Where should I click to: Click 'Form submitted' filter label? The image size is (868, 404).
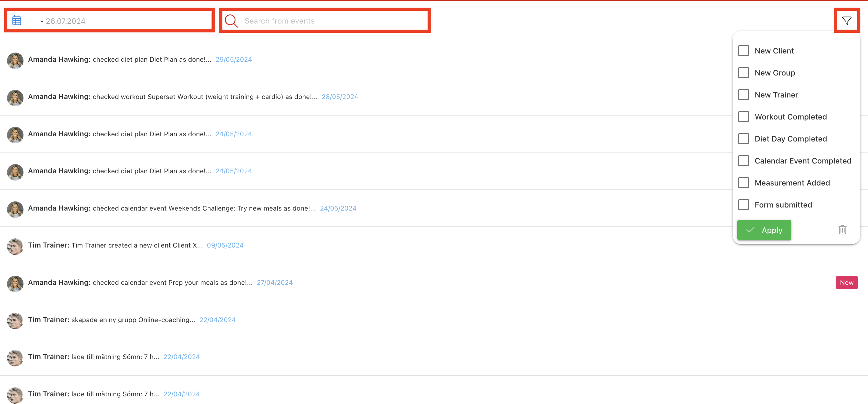coord(783,204)
